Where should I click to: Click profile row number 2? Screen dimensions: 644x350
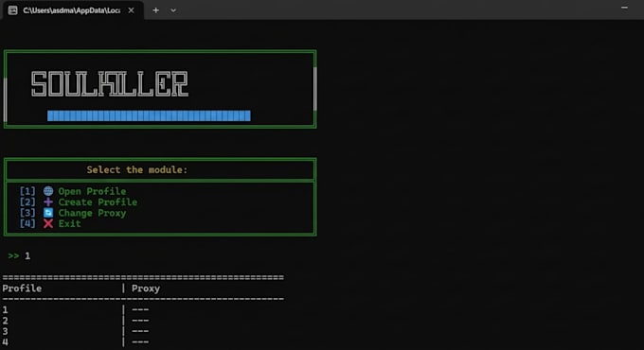click(5, 321)
